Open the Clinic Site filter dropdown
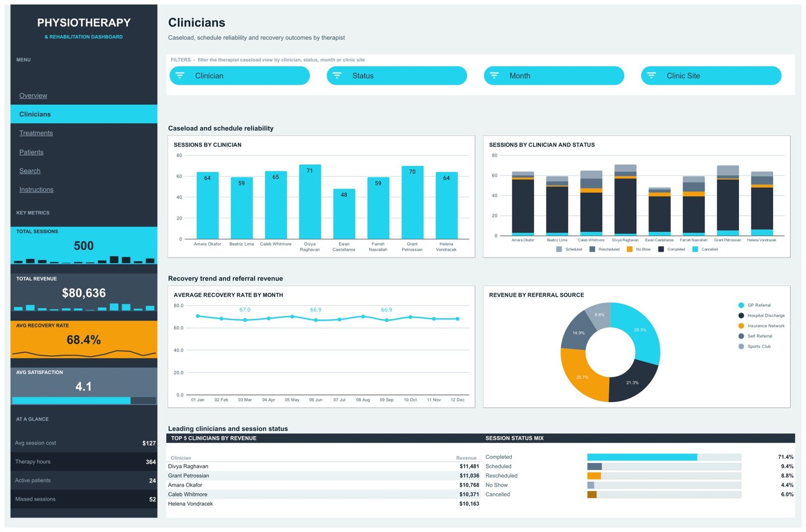This screenshot has width=806, height=532. tap(711, 76)
